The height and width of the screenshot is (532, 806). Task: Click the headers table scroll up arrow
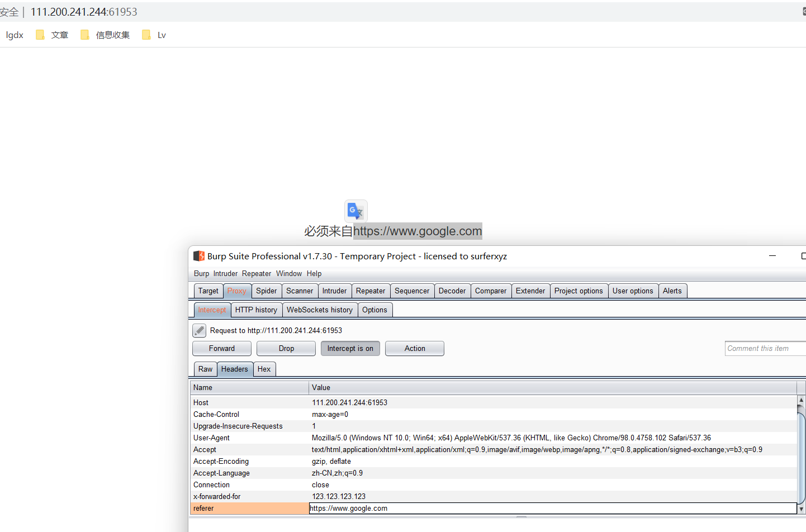pos(801,400)
